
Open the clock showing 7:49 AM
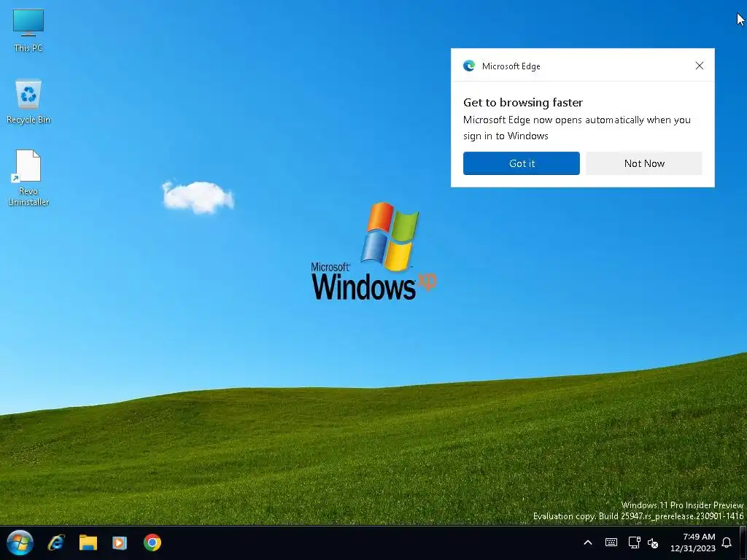tap(693, 542)
